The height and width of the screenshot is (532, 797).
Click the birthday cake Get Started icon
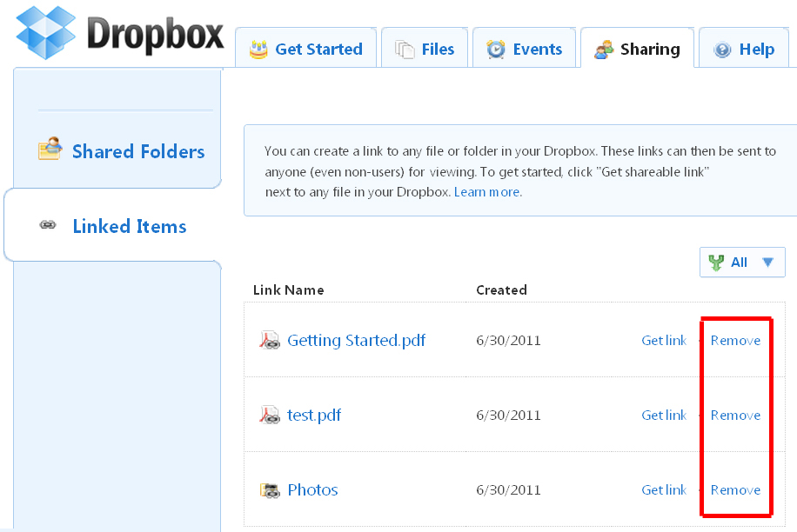click(x=258, y=50)
